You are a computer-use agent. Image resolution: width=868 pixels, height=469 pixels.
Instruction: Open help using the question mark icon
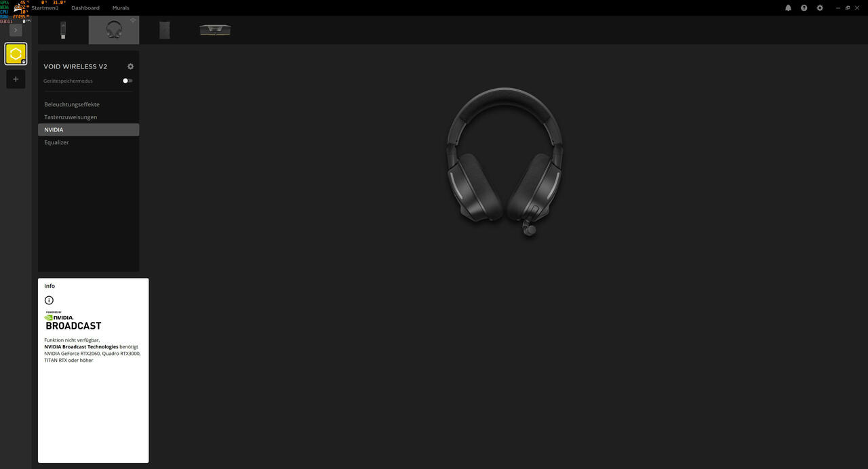(x=803, y=7)
